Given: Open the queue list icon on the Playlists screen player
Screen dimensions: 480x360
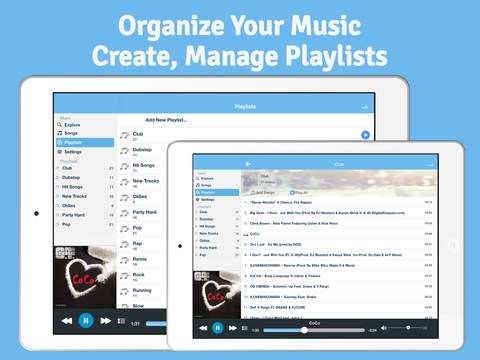Looking at the screenshot, I should coord(121,321).
